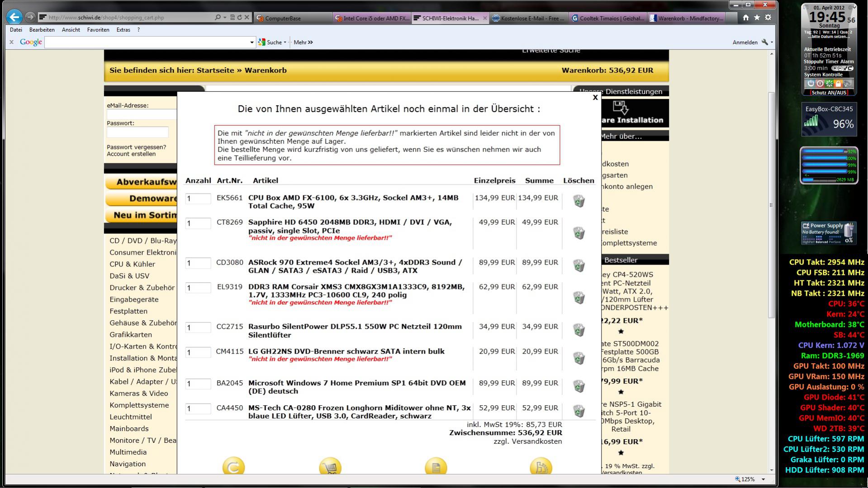Viewport: 868px width, 488px height.
Task: Reload the page with the address bar refresh icon
Action: point(239,18)
